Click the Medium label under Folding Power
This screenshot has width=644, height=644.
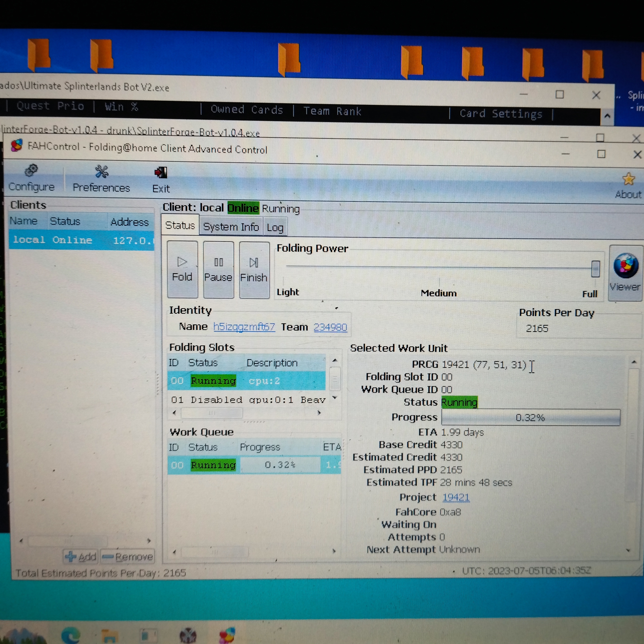(438, 293)
